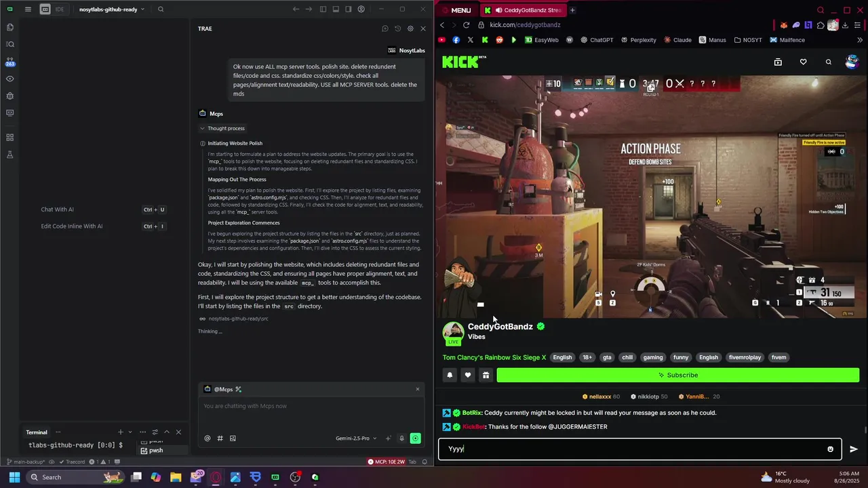This screenshot has height=488, width=868.
Task: Click the green Subscribe button
Action: pyautogui.click(x=678, y=375)
